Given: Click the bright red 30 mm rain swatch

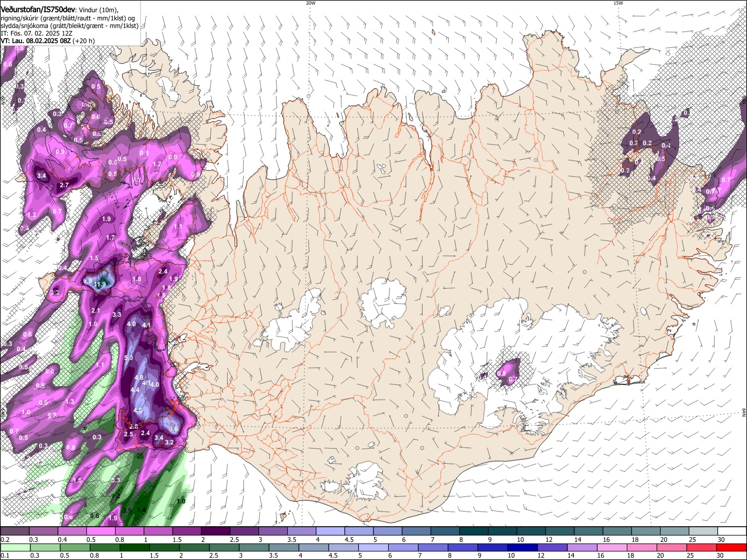Looking at the screenshot, I should 731,547.
